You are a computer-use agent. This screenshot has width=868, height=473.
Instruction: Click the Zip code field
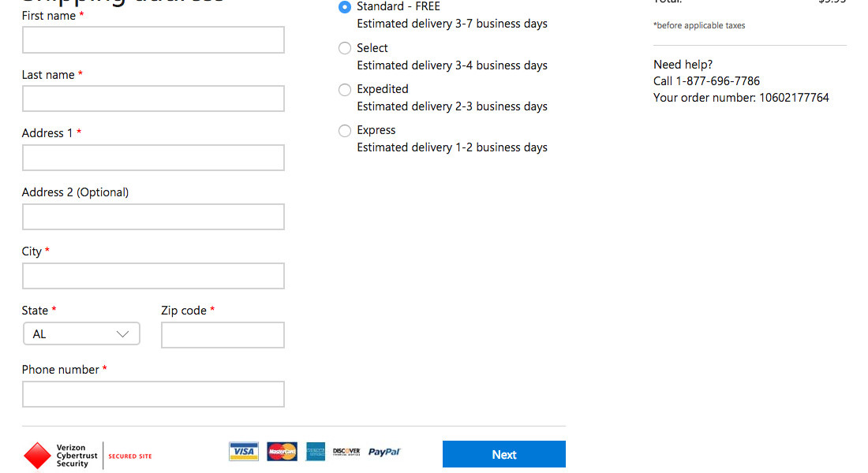point(223,335)
